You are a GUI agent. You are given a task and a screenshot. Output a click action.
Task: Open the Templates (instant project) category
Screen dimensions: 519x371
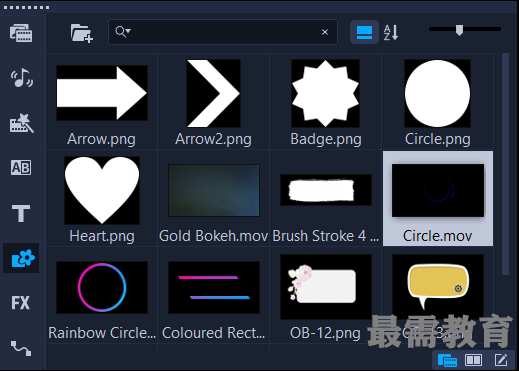click(x=21, y=123)
